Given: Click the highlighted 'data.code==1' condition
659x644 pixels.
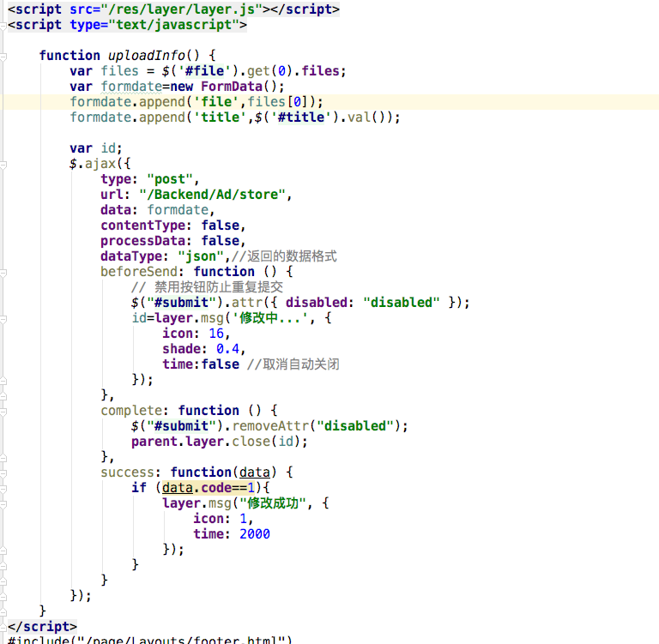Looking at the screenshot, I should (x=209, y=488).
